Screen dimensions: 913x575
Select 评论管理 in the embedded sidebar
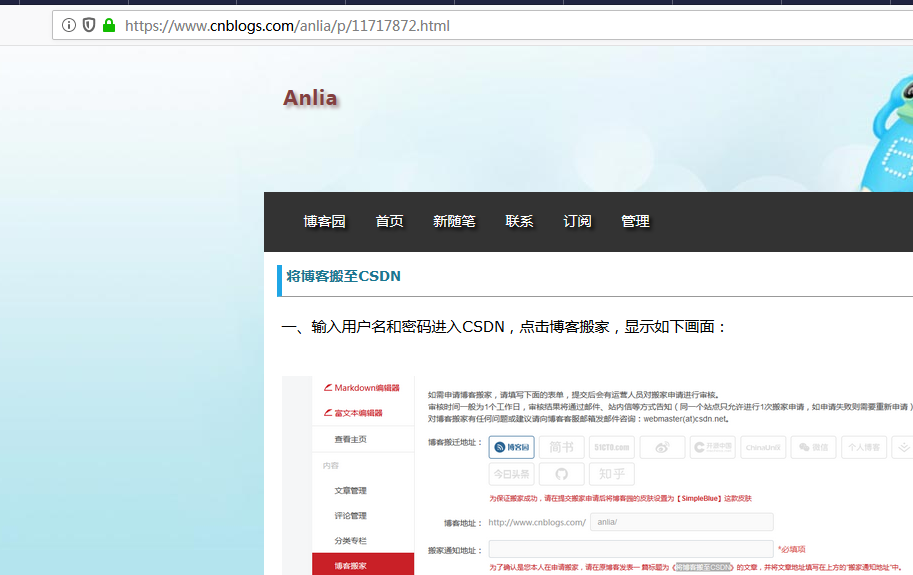[351, 516]
